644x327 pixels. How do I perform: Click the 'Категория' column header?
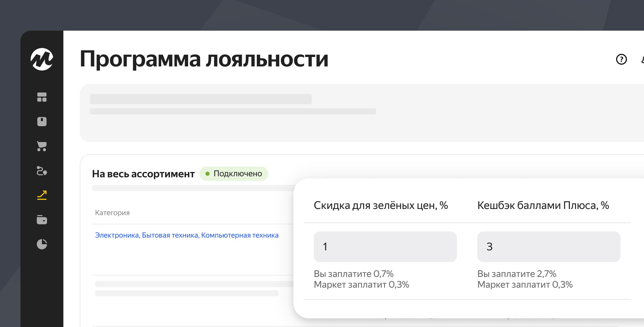pos(112,213)
